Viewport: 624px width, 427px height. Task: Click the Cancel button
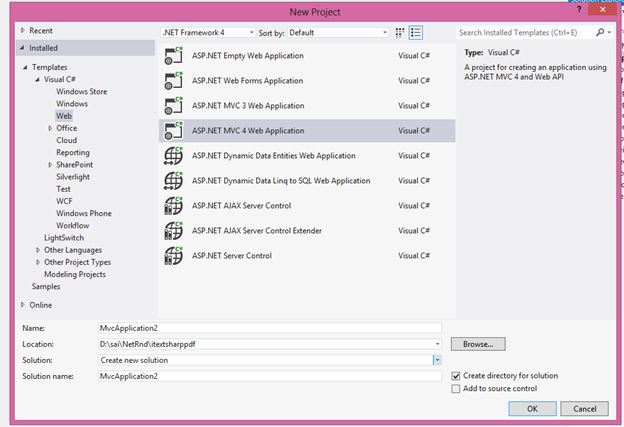point(584,409)
